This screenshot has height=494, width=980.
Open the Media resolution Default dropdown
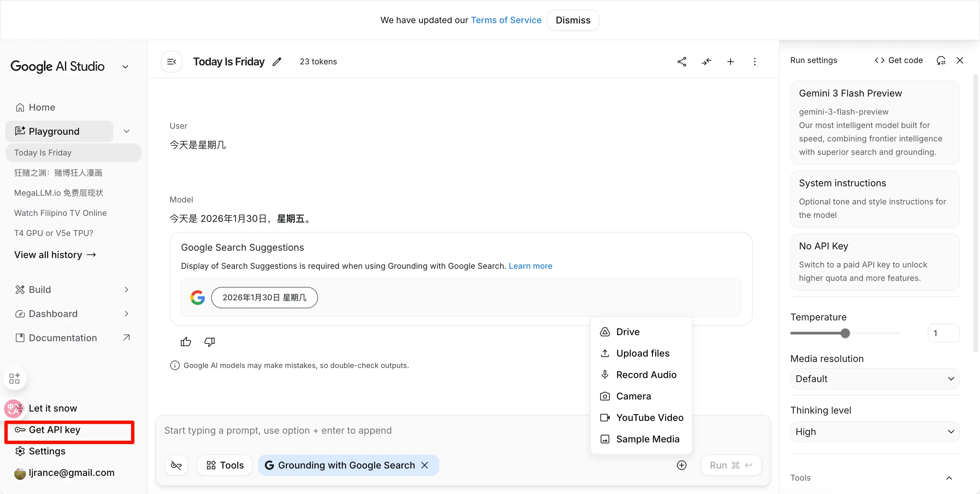tap(875, 379)
